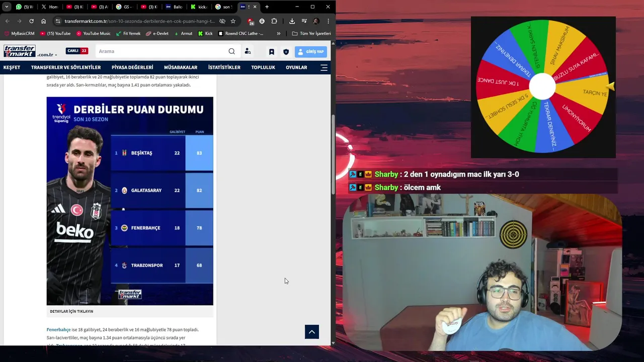Click the LİMONYİYORUM wheel segment

point(577,117)
